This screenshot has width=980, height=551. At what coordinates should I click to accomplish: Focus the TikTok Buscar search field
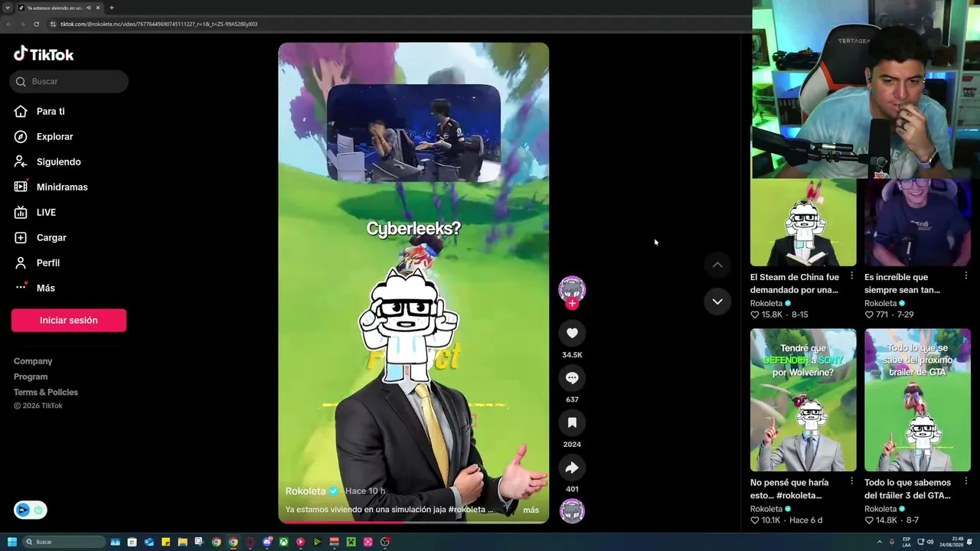click(69, 82)
